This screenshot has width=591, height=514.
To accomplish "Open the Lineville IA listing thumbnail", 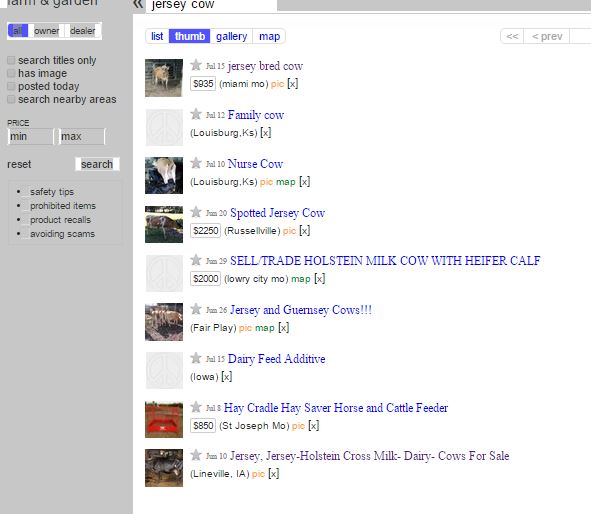I will pyautogui.click(x=164, y=468).
